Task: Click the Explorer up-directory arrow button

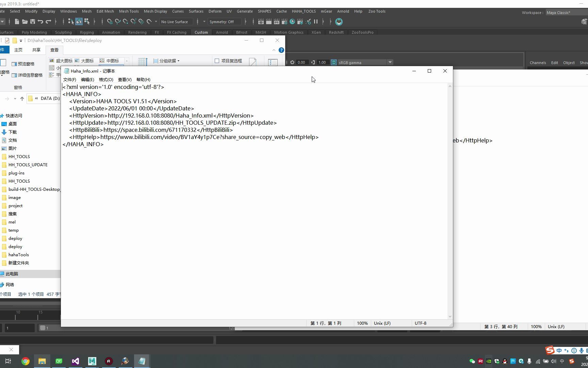Action: (x=22, y=98)
